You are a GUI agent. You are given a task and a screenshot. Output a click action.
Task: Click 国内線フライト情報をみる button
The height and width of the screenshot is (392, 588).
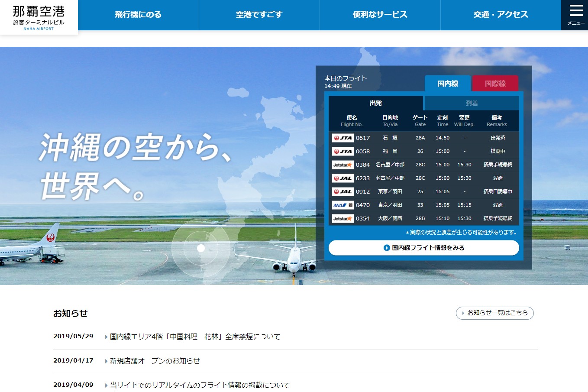[x=423, y=248]
